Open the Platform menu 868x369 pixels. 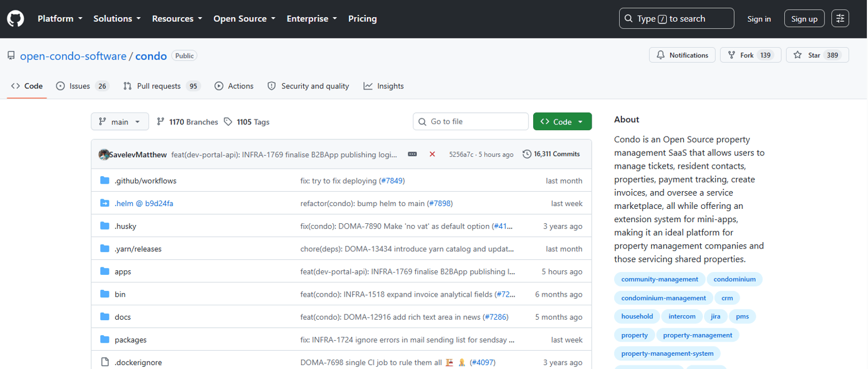(60, 18)
